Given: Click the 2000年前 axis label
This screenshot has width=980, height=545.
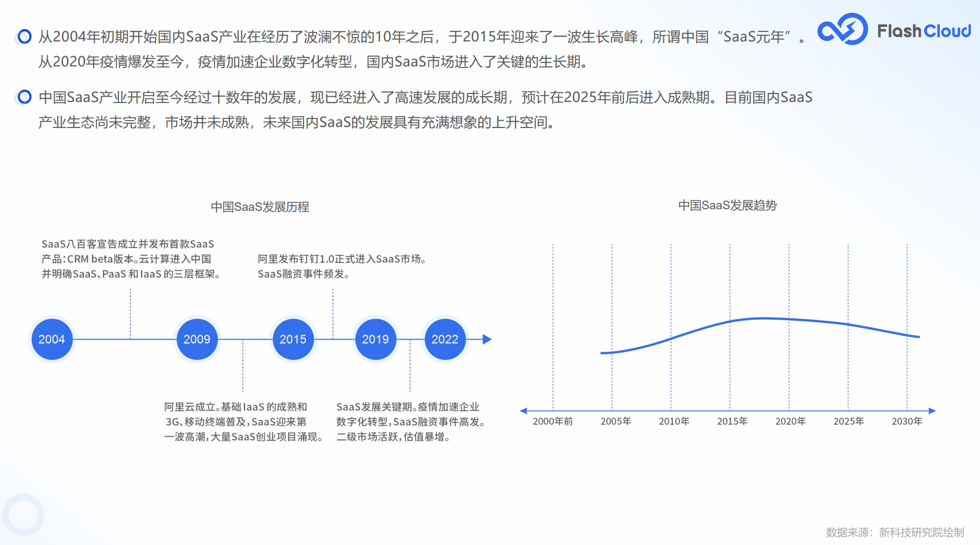Looking at the screenshot, I should 553,421.
